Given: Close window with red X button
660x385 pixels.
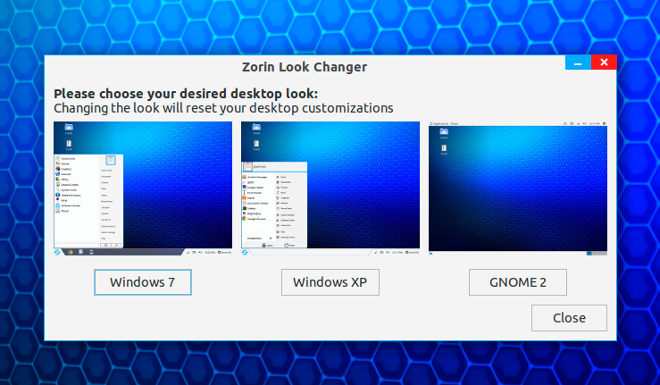Looking at the screenshot, I should [x=604, y=62].
